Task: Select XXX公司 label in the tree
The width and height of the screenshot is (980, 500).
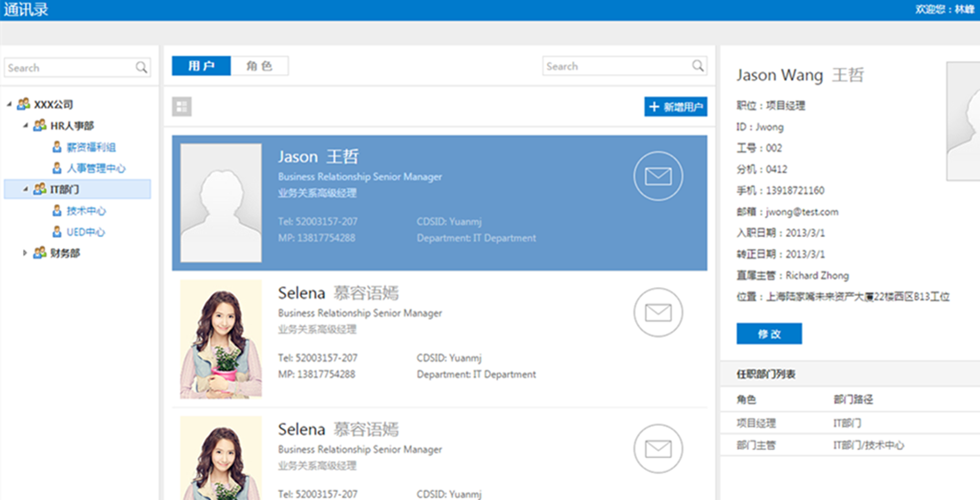Action: click(53, 104)
